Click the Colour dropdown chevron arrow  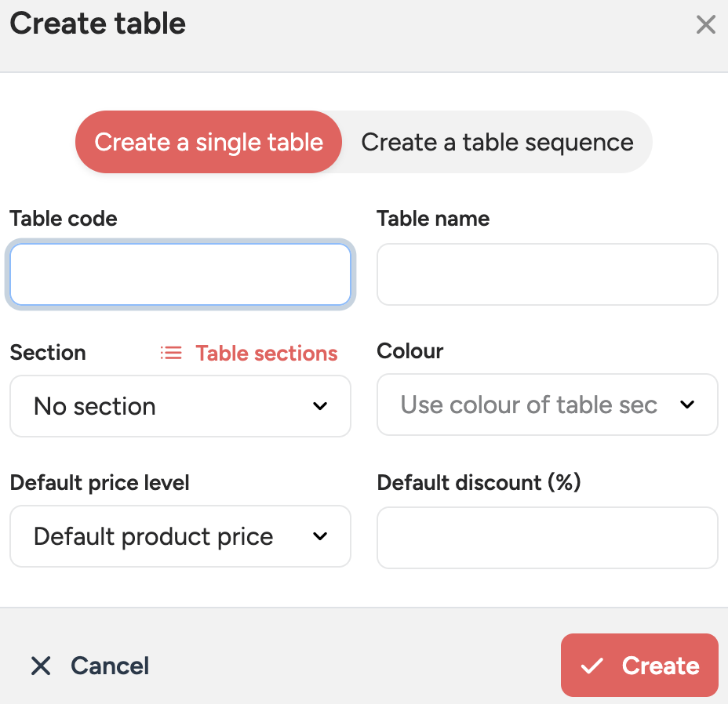click(x=687, y=405)
